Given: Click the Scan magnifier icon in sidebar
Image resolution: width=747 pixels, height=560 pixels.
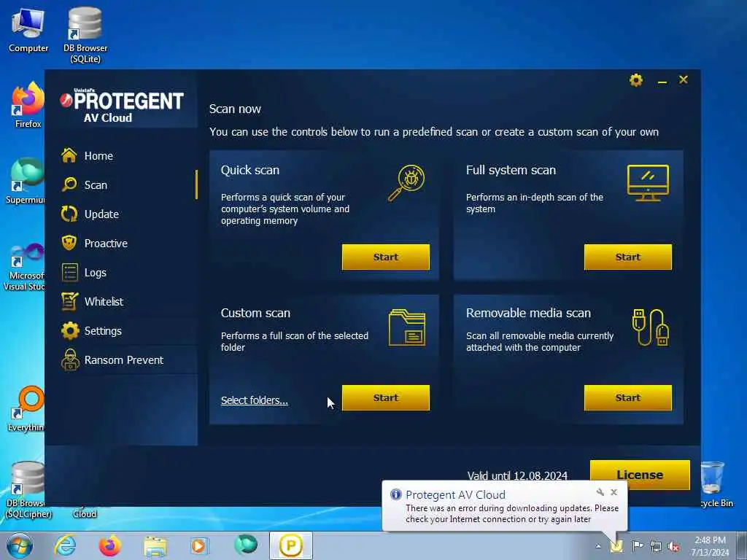Looking at the screenshot, I should pos(69,184).
